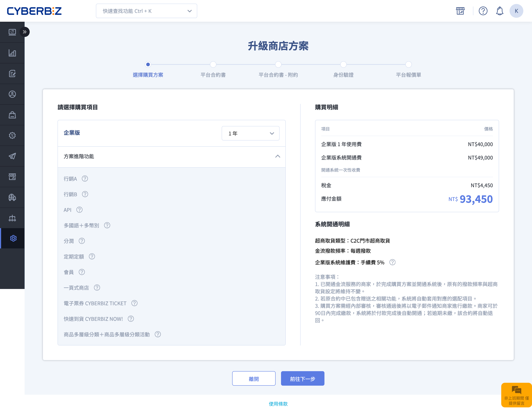Show help for 電子票券 CYBERBIZ TICKET
Image resolution: width=532 pixels, height=411 pixels.
click(134, 303)
